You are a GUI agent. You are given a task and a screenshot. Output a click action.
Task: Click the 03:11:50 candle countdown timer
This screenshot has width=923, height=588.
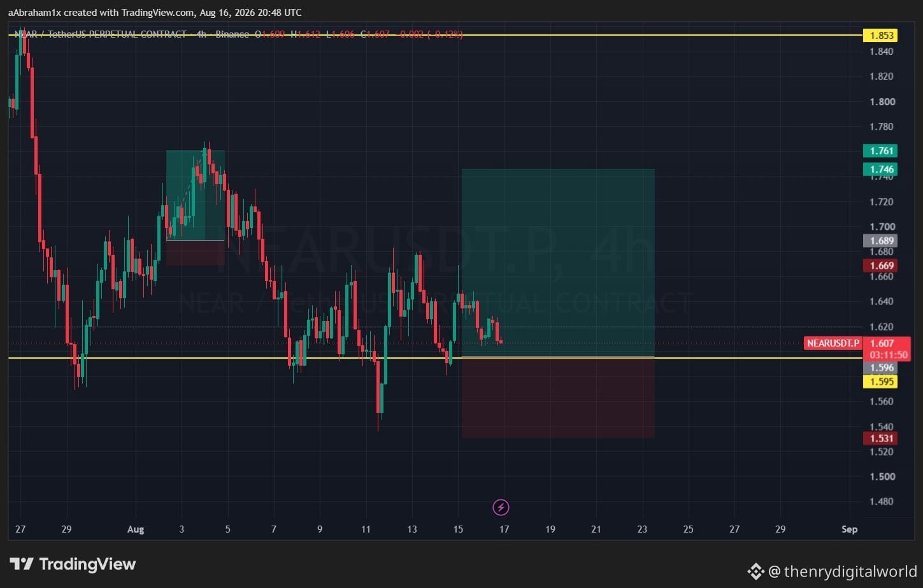pos(889,355)
